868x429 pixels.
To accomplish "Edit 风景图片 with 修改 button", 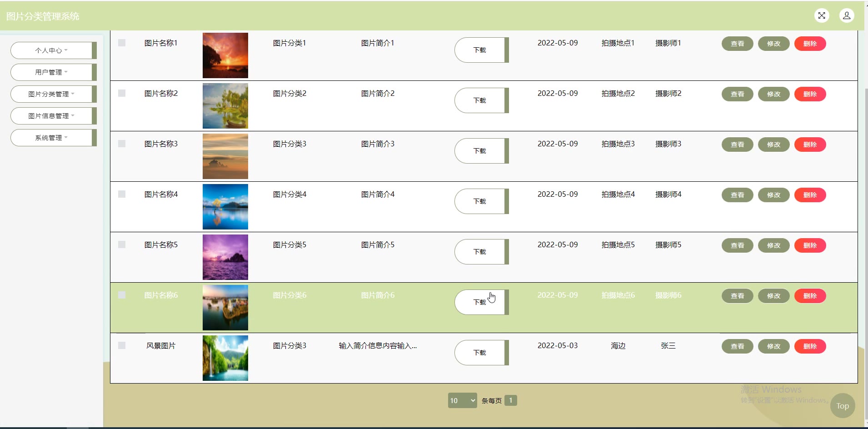I will coord(774,346).
